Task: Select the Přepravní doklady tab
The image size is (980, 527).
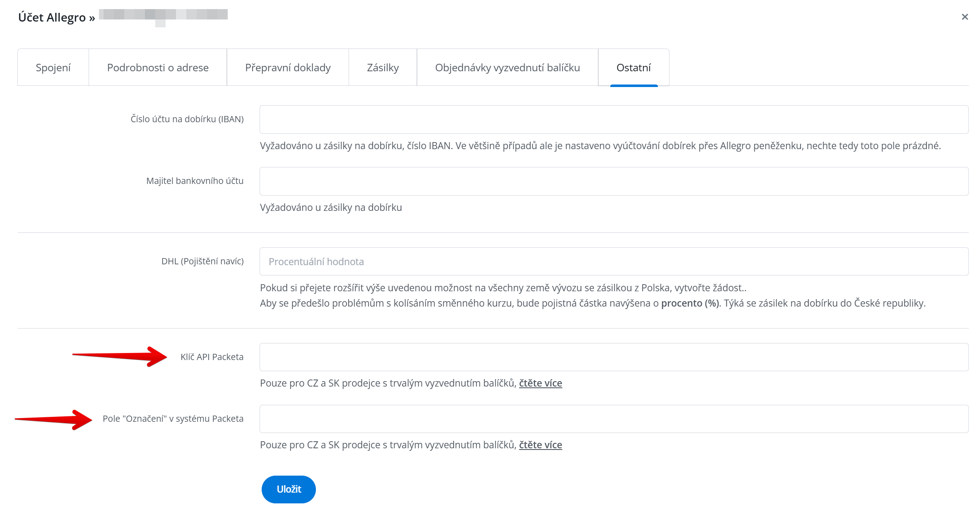Action: click(x=288, y=68)
